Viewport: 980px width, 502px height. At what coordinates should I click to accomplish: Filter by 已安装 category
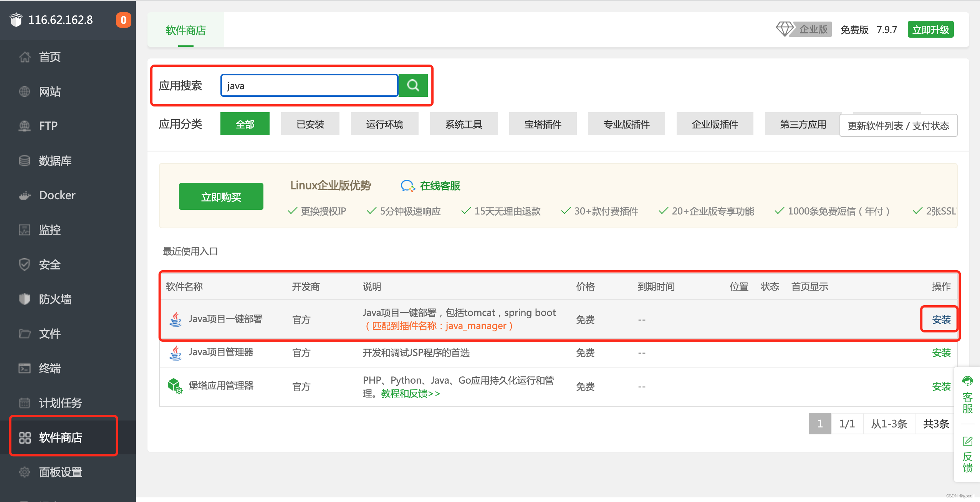point(310,124)
